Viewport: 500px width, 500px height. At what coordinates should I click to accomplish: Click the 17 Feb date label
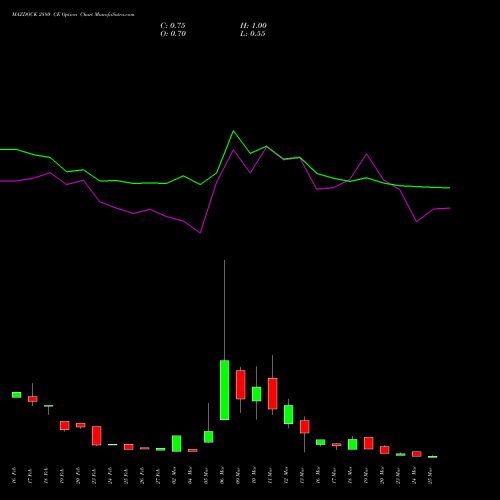point(30,475)
